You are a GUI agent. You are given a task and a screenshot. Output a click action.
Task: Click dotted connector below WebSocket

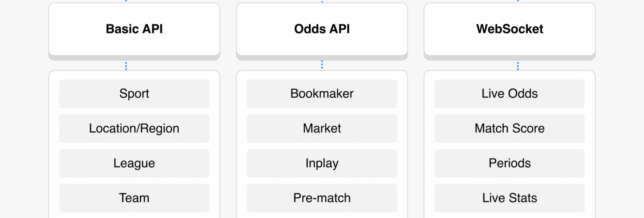coord(518,66)
